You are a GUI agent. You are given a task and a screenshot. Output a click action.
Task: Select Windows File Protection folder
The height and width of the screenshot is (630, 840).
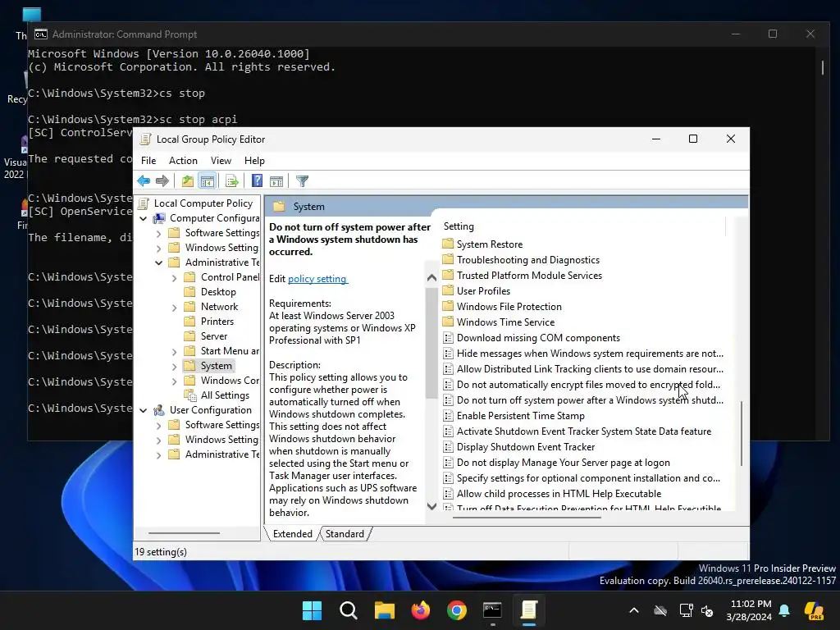point(509,307)
